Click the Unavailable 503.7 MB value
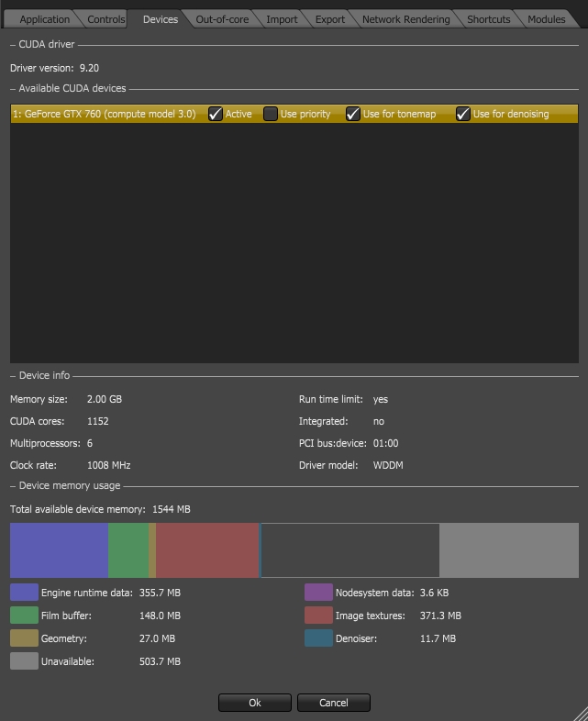Viewport: 588px width, 721px height. (x=160, y=661)
